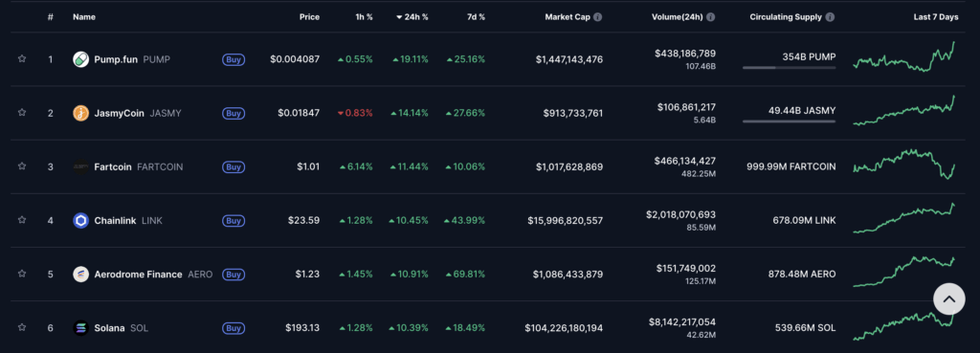Click the Pump.fun coin logo icon
This screenshot has width=980, height=353.
[80, 59]
